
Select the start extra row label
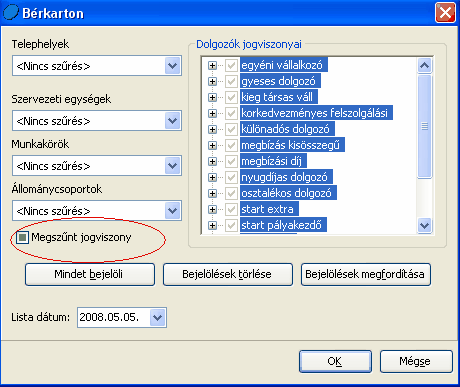[269, 209]
